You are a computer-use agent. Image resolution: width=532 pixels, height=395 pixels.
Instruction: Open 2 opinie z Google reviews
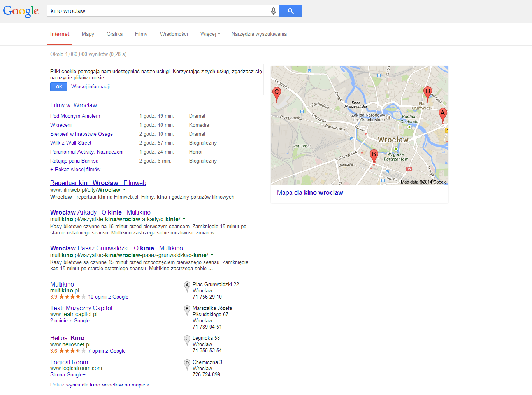[70, 321]
